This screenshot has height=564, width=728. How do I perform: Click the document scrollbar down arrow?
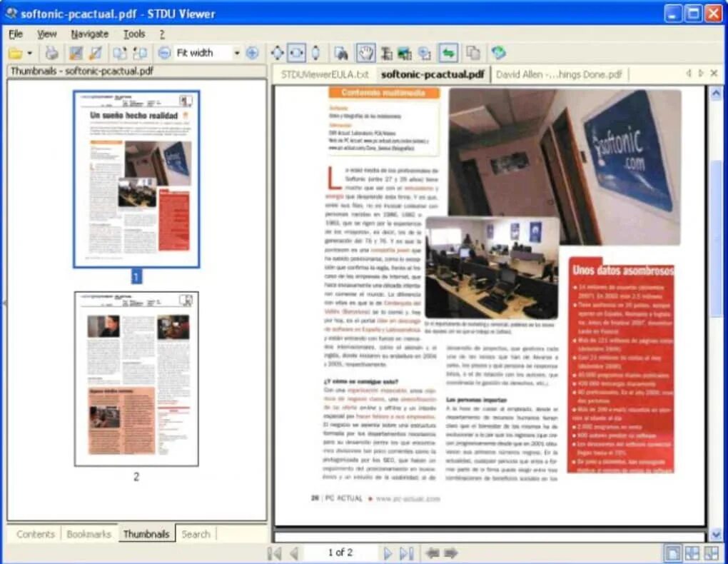[x=716, y=534]
